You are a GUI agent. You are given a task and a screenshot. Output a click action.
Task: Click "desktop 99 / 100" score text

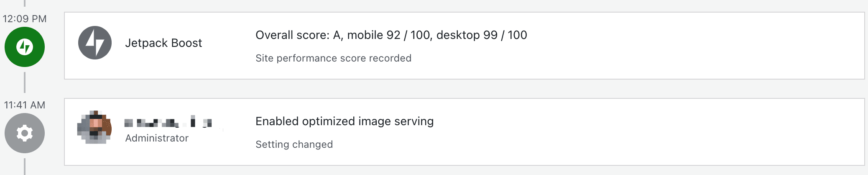[x=482, y=35]
